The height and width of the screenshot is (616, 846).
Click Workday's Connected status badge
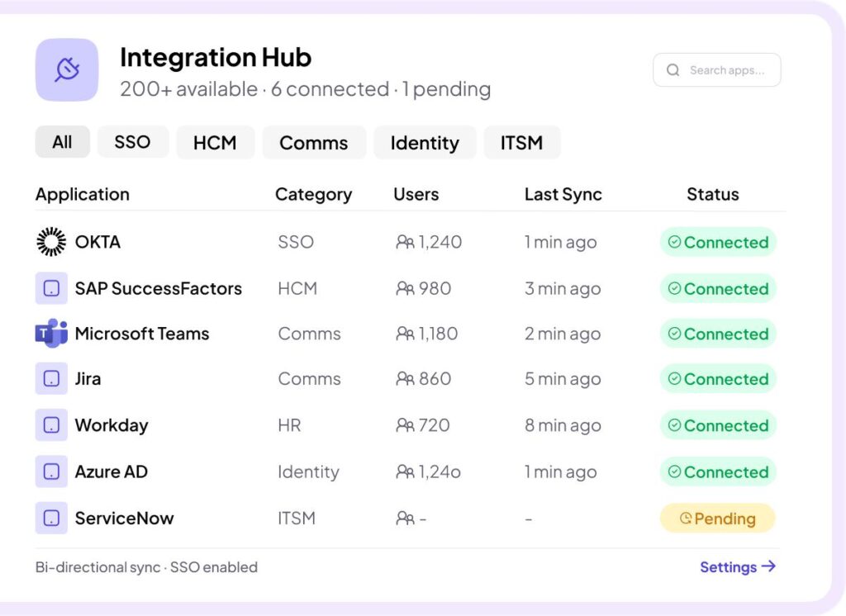pos(718,425)
